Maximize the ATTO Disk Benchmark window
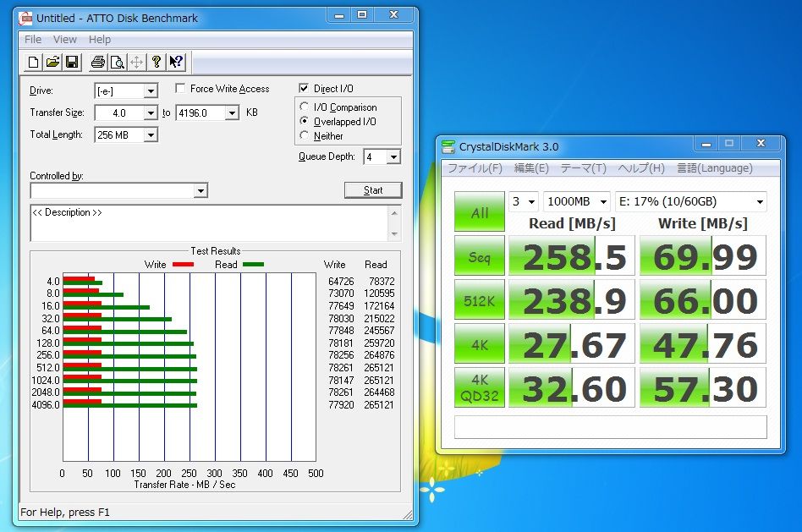802x532 pixels. tap(362, 15)
